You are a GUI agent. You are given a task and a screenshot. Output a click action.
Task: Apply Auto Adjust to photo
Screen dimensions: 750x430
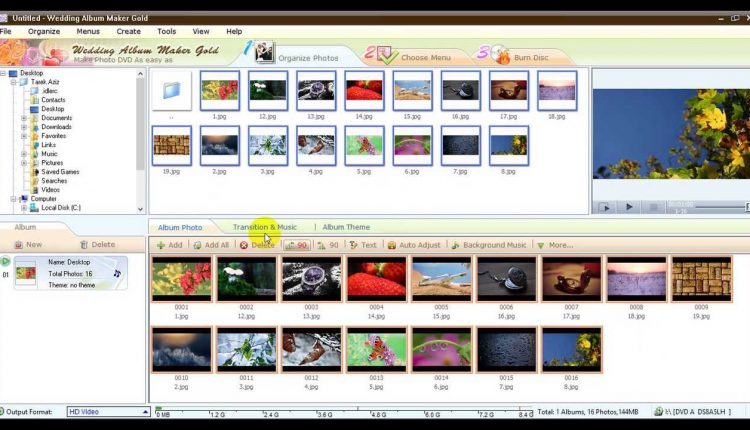[x=414, y=245]
